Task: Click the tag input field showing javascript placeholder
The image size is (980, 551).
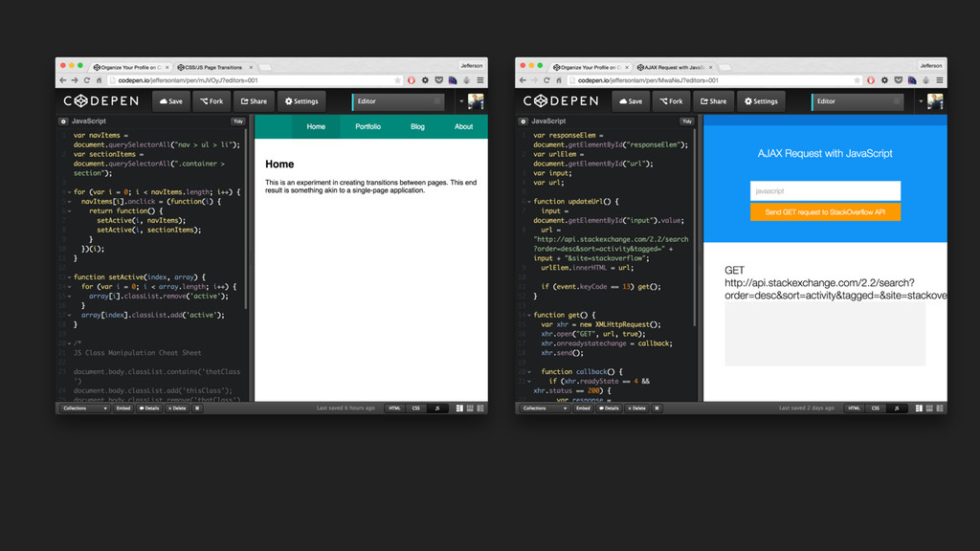Action: tap(825, 191)
